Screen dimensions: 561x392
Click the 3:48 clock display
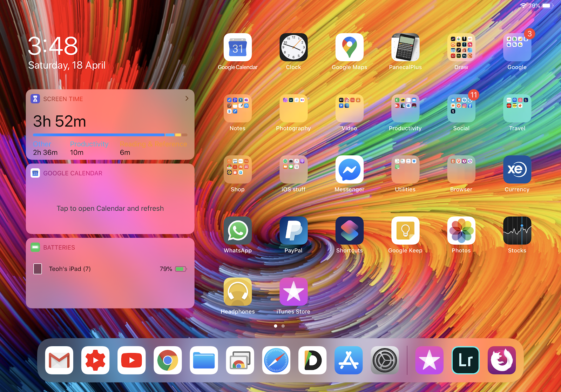[x=53, y=46]
